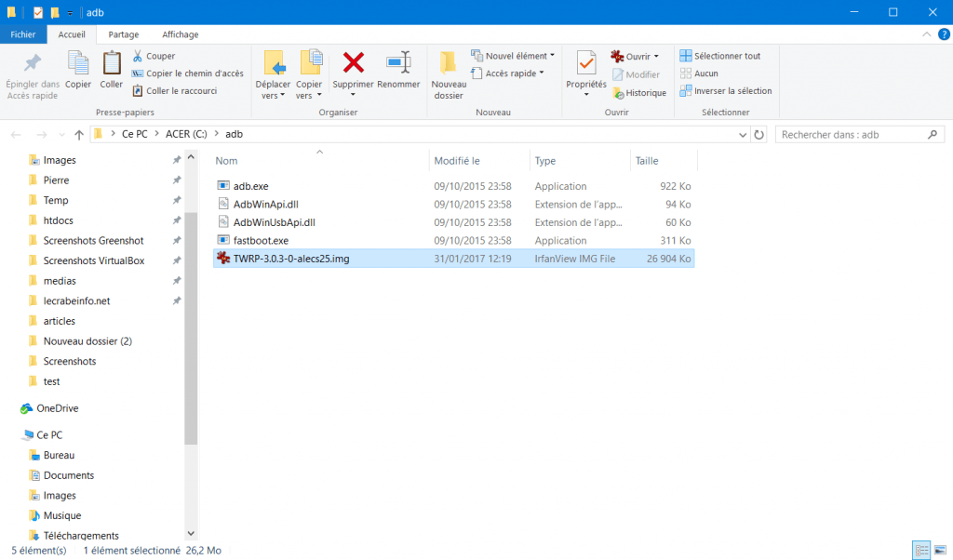Select AdbWinUsbApi.dll file
This screenshot has height=560, width=953.
click(453, 222)
